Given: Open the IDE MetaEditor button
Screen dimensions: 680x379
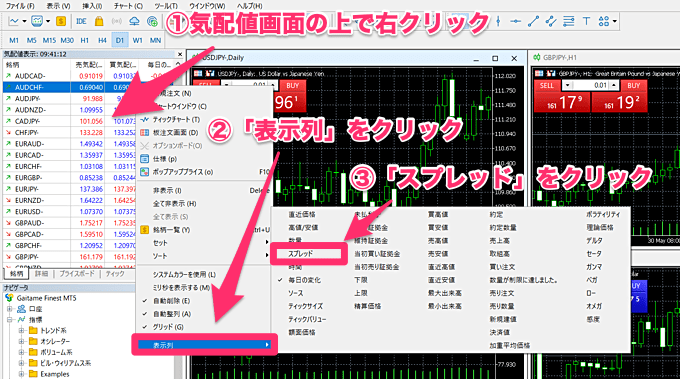Looking at the screenshot, I should tap(81, 21).
